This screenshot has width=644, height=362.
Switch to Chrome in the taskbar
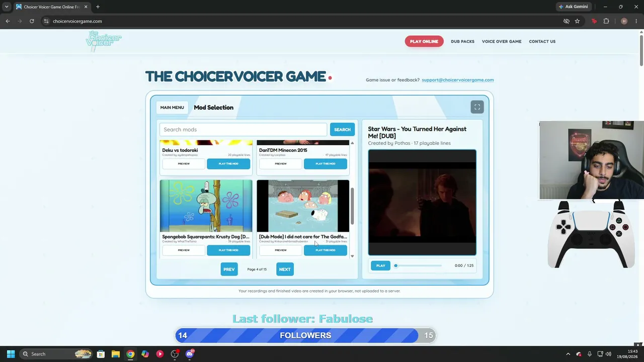[x=130, y=354]
